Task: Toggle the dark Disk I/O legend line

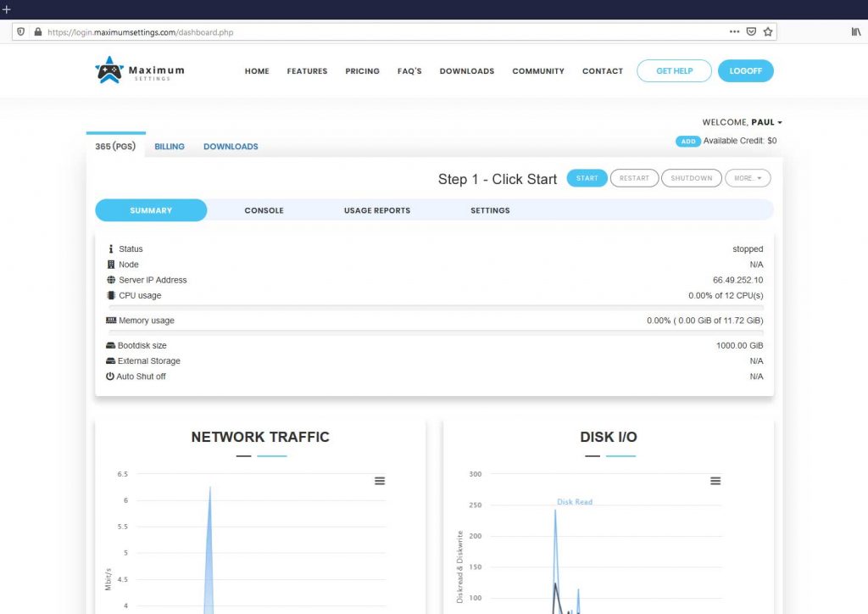Action: point(593,456)
